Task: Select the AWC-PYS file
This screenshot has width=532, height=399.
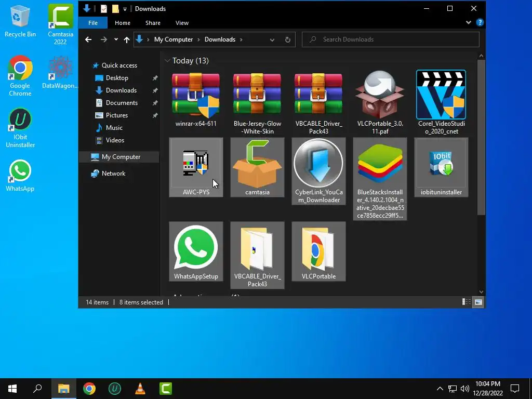Action: (x=196, y=167)
